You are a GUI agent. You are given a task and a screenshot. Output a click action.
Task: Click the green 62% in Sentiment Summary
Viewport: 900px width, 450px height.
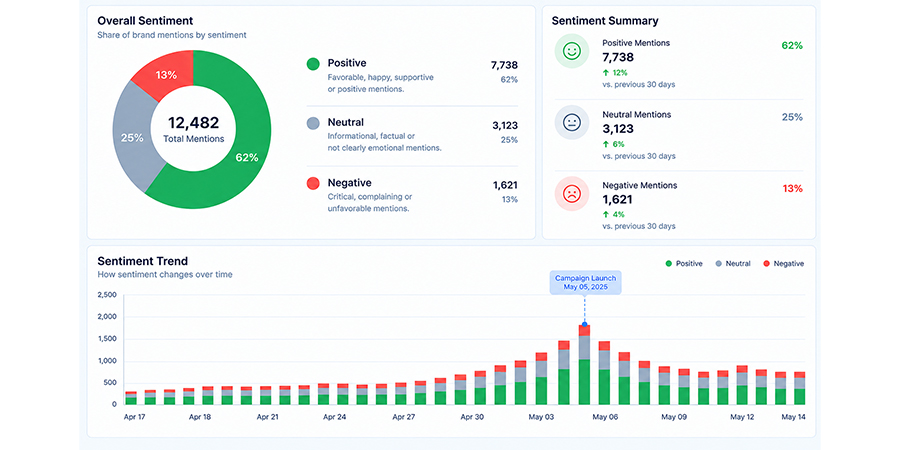point(792,46)
